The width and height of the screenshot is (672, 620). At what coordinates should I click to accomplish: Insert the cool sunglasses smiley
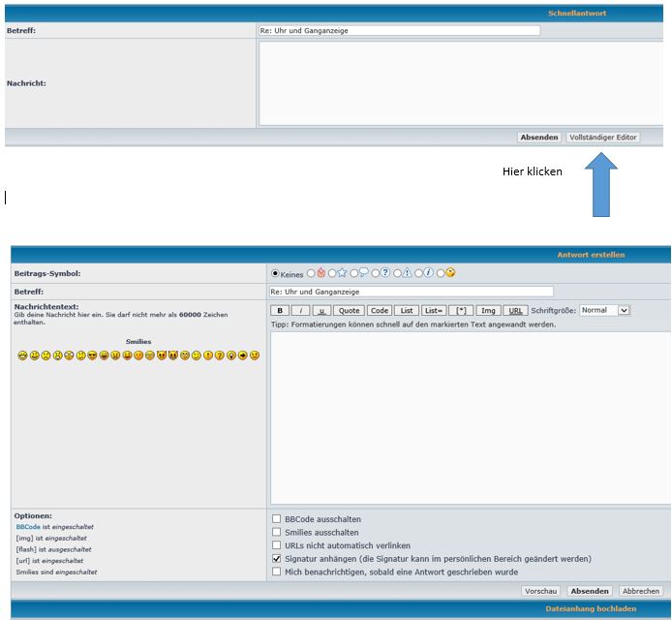tap(92, 356)
